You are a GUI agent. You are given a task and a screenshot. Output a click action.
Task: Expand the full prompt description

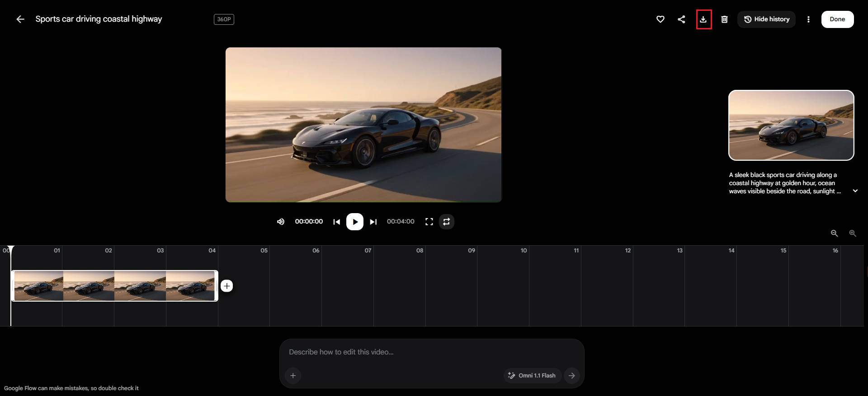pyautogui.click(x=855, y=191)
